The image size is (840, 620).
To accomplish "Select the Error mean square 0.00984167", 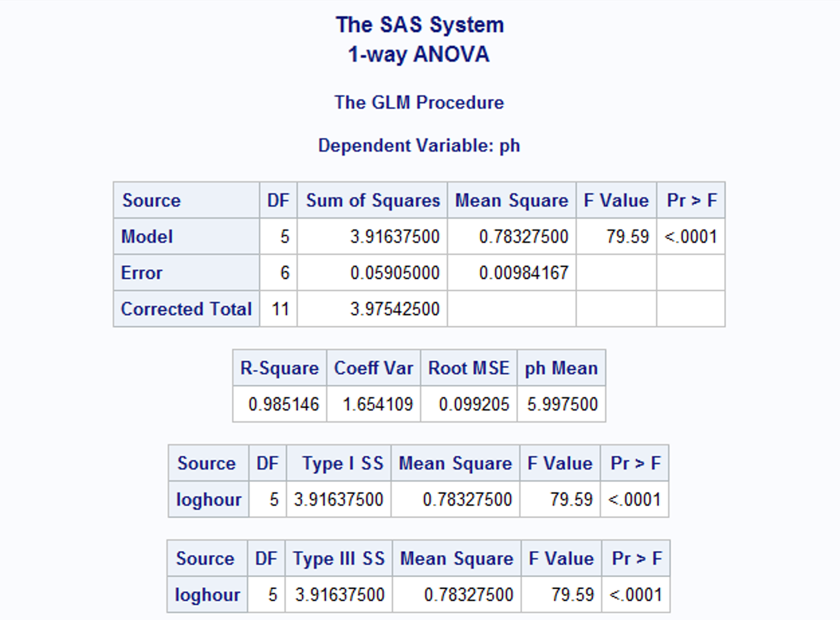I will (x=524, y=273).
